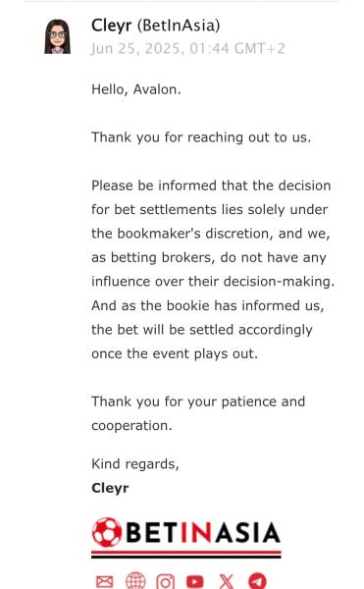Click the bold Cleyr signature name

click(110, 488)
